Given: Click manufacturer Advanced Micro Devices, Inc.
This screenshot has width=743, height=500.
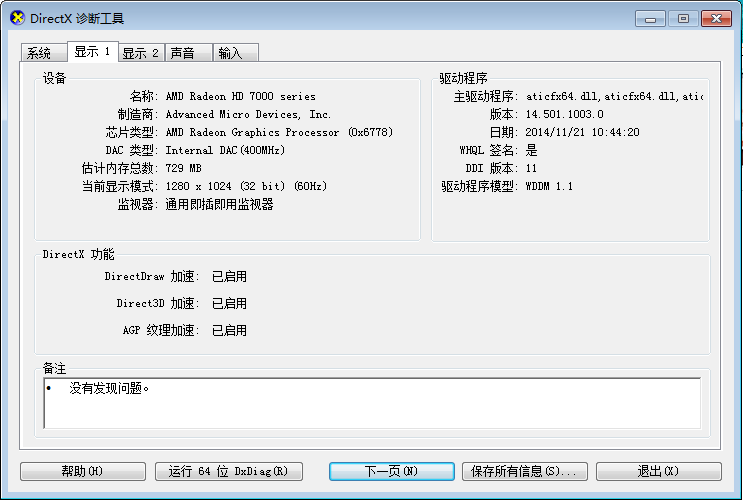Looking at the screenshot, I should (x=248, y=114).
